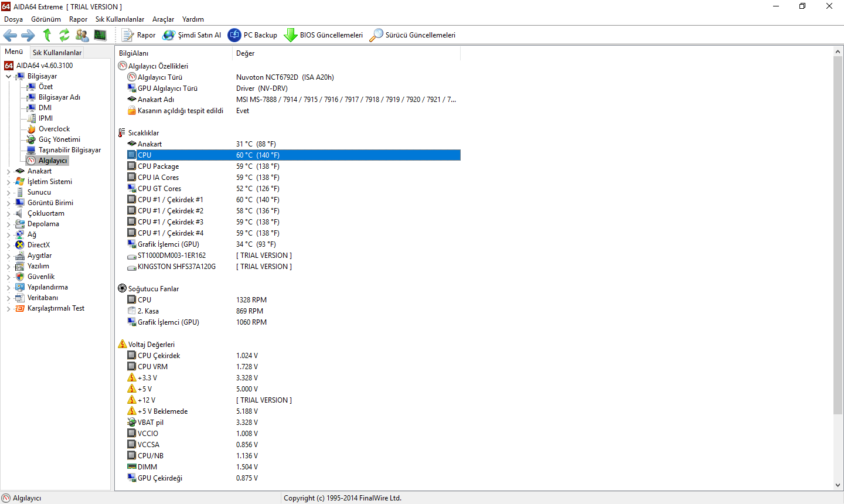The width and height of the screenshot is (844, 504).
Task: Click the users icon in the toolbar
Action: click(82, 35)
